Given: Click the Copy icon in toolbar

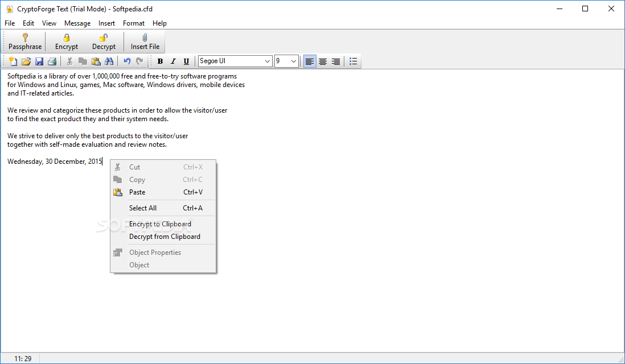Looking at the screenshot, I should click(x=83, y=61).
